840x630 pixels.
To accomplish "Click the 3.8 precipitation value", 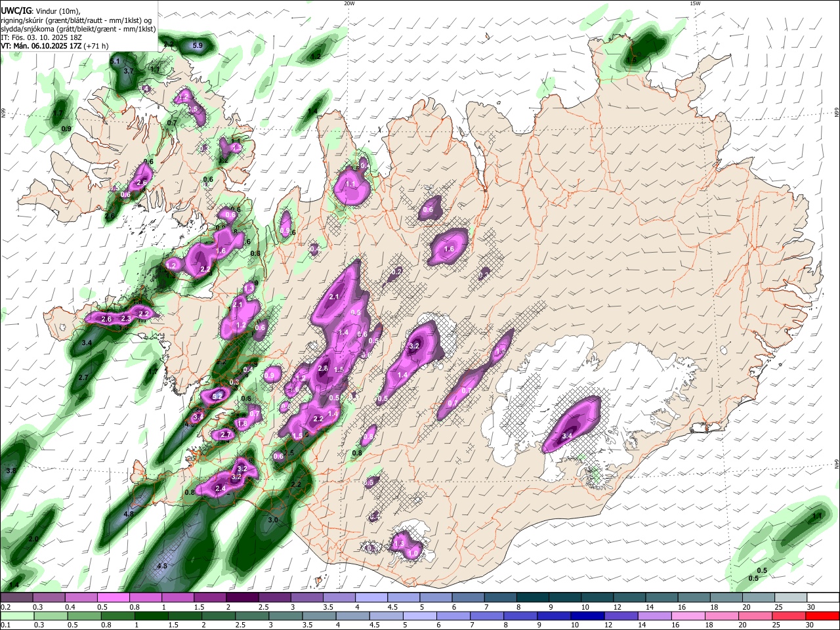I will coord(11,471).
